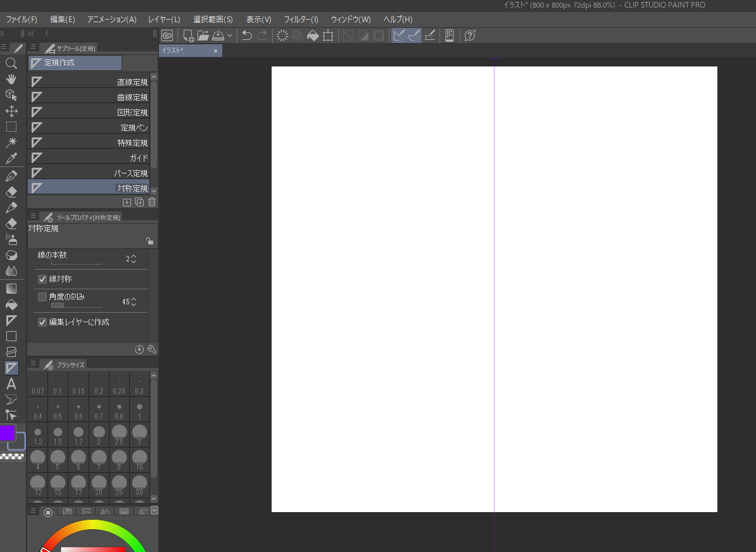
Task: Open color palette hamburger menu
Action: 34,511
